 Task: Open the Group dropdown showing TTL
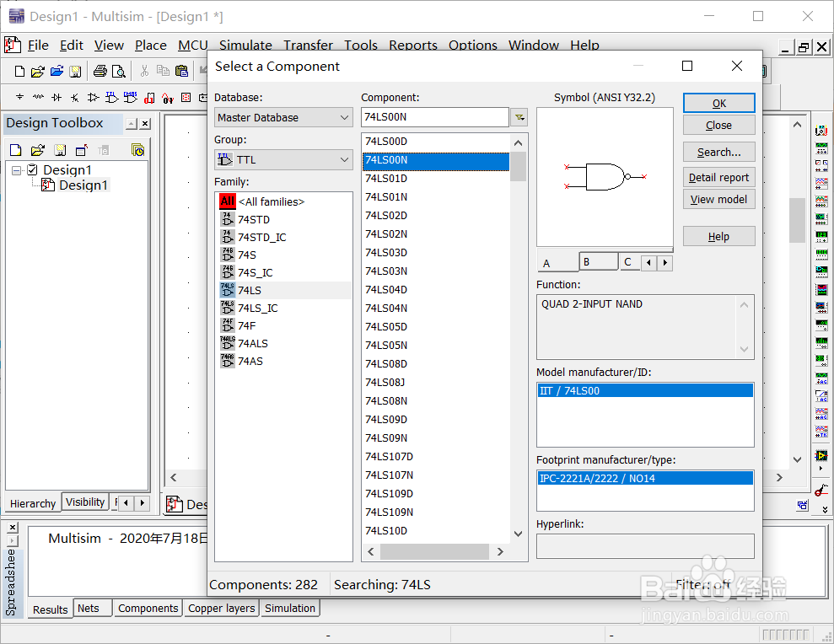(x=283, y=159)
